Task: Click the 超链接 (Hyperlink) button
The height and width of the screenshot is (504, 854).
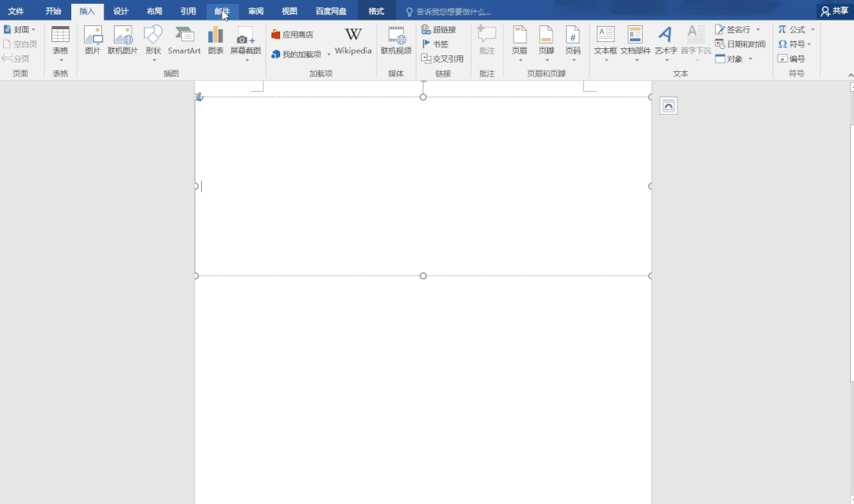Action: coord(438,29)
